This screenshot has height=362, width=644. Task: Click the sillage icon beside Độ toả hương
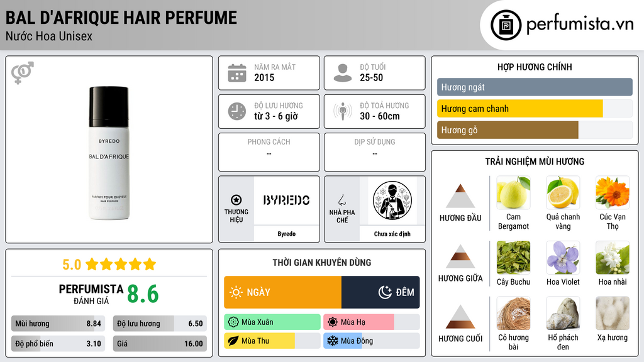(x=343, y=111)
